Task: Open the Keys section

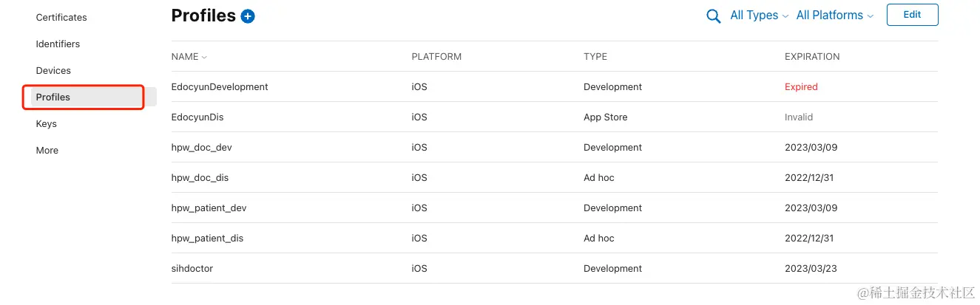Action: [x=47, y=123]
